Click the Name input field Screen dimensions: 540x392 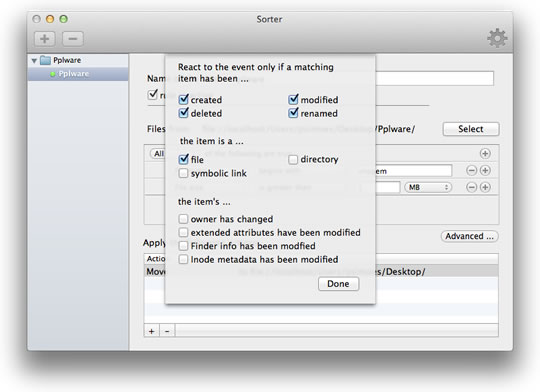point(434,79)
